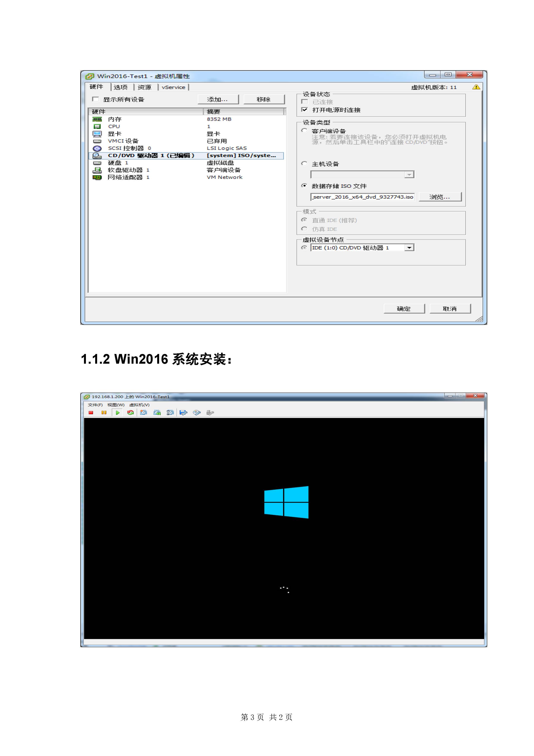Viewport: 534px width, 756px height.
Task: Click the connect floppy toolbar icon
Action: tap(184, 413)
